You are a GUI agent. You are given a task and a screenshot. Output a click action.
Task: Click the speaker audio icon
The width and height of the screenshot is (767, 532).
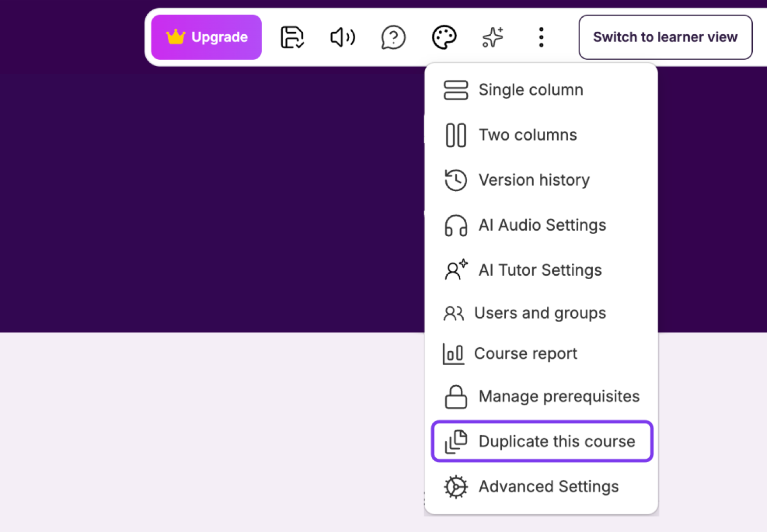click(342, 37)
